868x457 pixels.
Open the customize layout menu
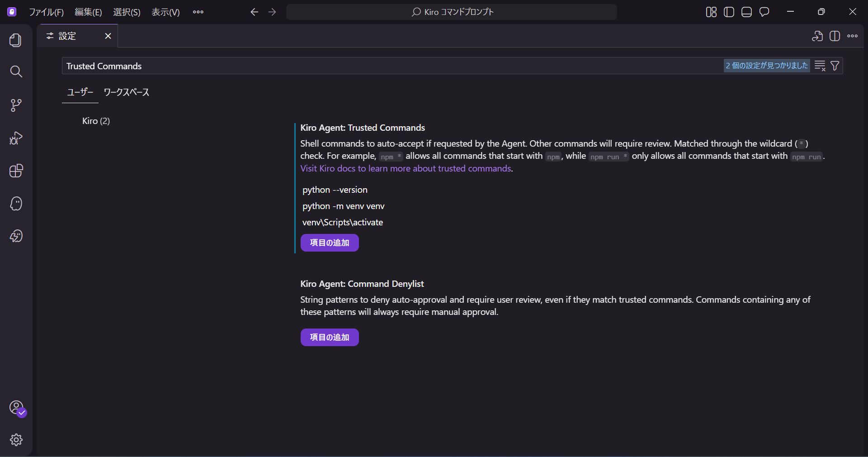tap(711, 12)
